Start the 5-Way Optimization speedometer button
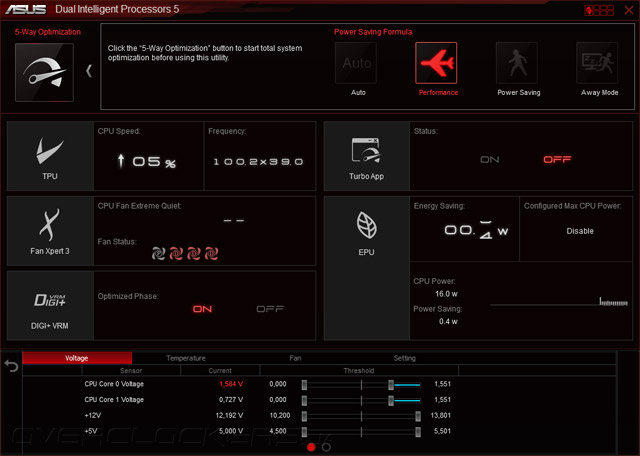 point(44,72)
